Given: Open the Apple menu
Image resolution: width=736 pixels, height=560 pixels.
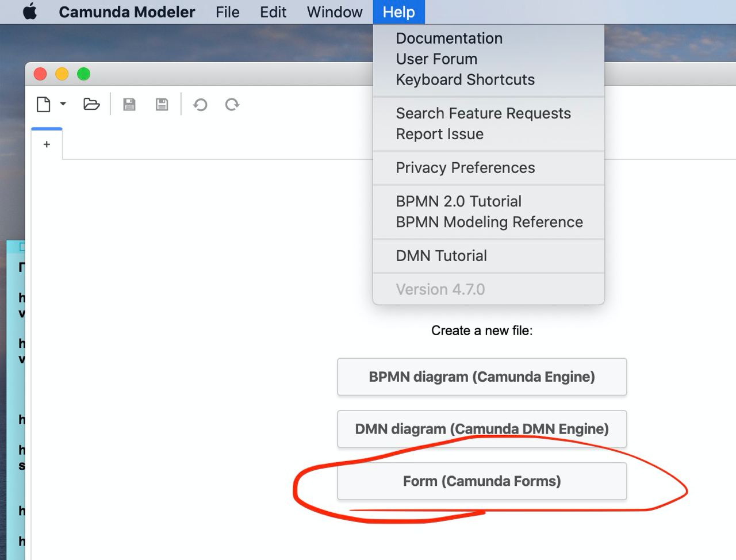Looking at the screenshot, I should tap(30, 11).
